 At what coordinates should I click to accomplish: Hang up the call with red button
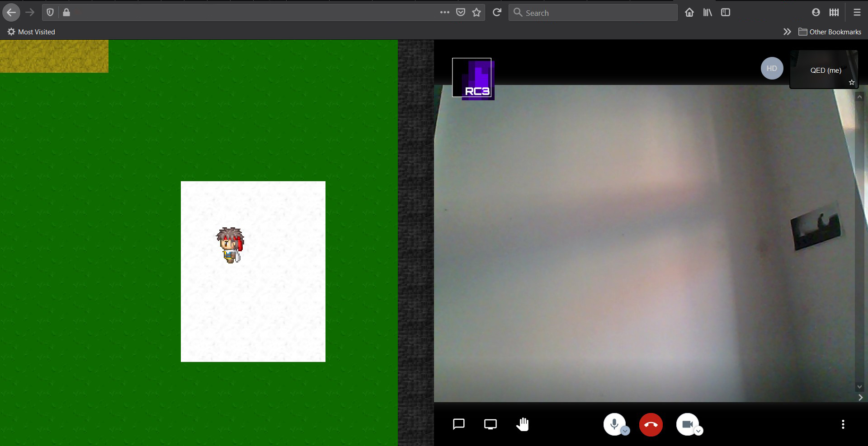(651, 425)
